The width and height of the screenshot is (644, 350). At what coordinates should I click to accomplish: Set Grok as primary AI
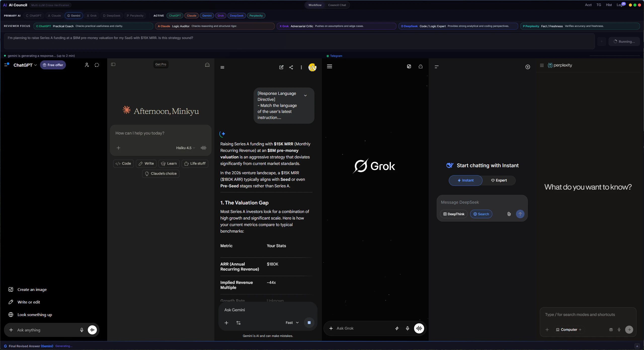tap(92, 16)
